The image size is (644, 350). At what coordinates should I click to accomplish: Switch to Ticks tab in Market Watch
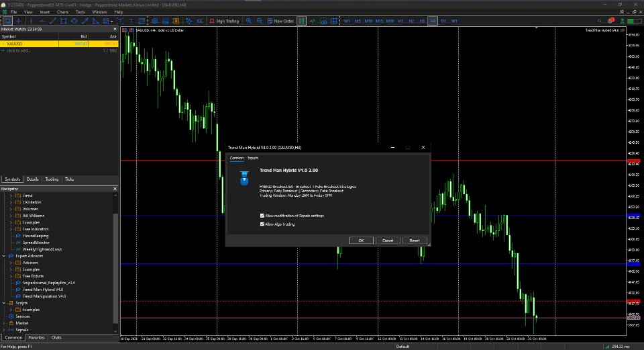pos(69,179)
